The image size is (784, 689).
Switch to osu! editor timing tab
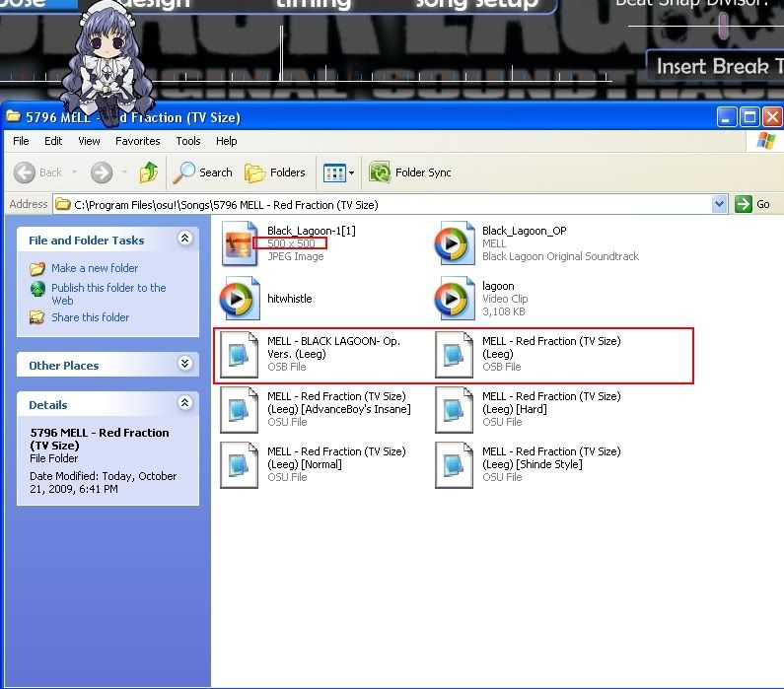click(x=314, y=4)
